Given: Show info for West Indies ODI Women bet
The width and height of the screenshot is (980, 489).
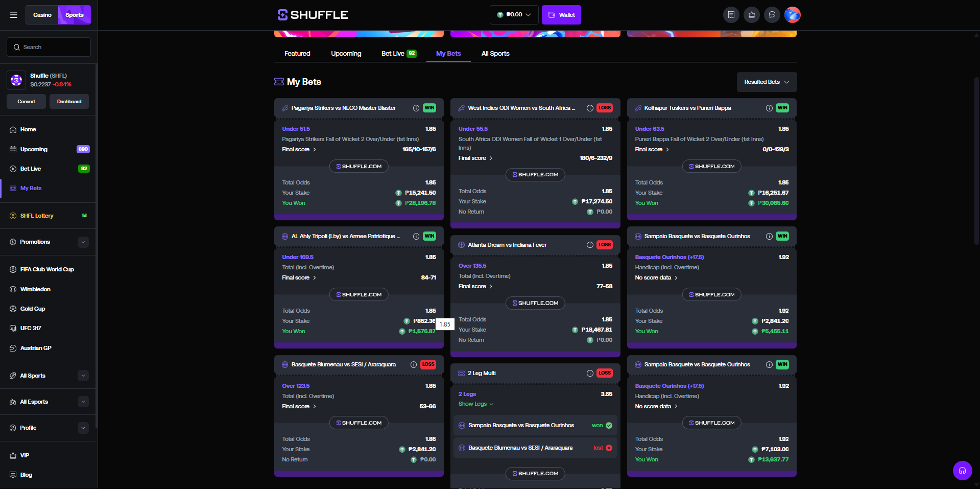Looking at the screenshot, I should pos(590,108).
